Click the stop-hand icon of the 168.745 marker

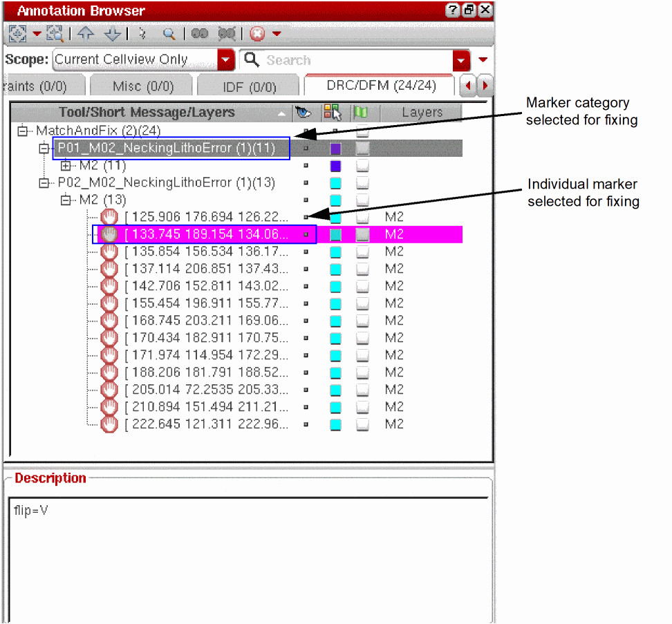[109, 321]
